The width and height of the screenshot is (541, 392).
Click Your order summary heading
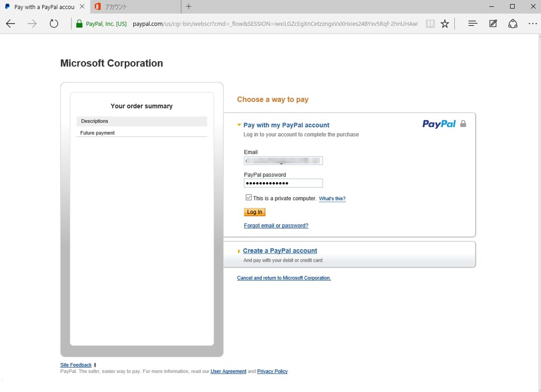[141, 106]
